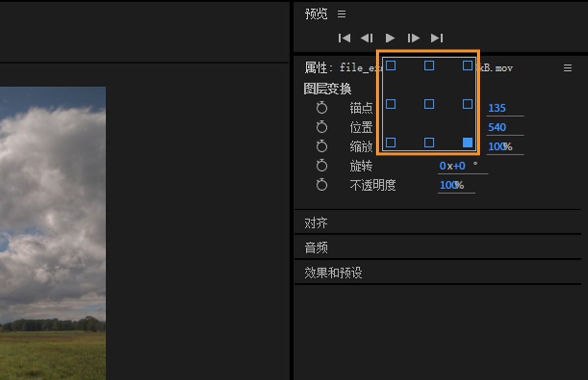Image resolution: width=588 pixels, height=380 pixels.
Task: Expand the 对齐 (Align) section
Action: pyautogui.click(x=315, y=223)
